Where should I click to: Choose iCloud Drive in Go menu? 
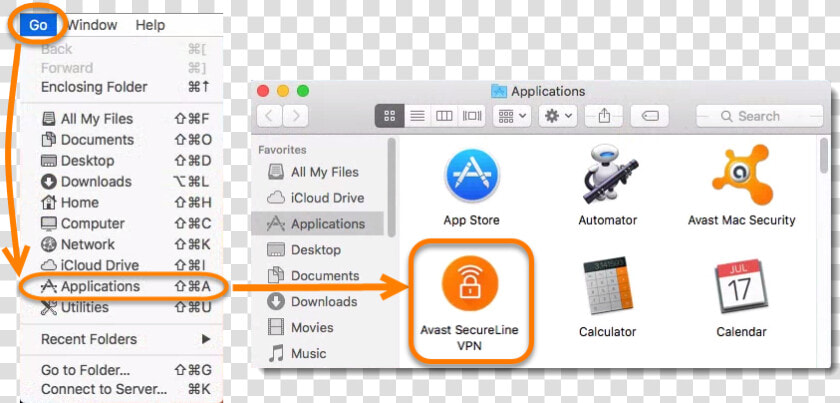pos(121,265)
